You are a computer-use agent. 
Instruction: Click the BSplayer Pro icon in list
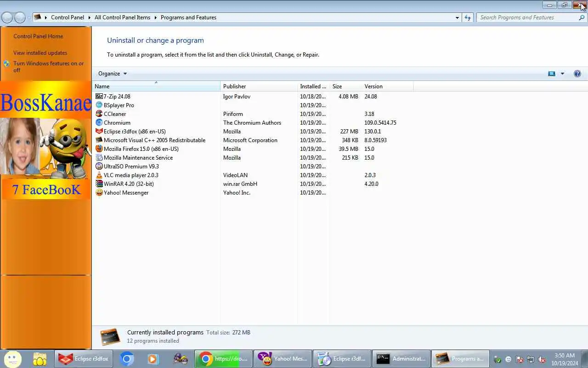[99, 105]
